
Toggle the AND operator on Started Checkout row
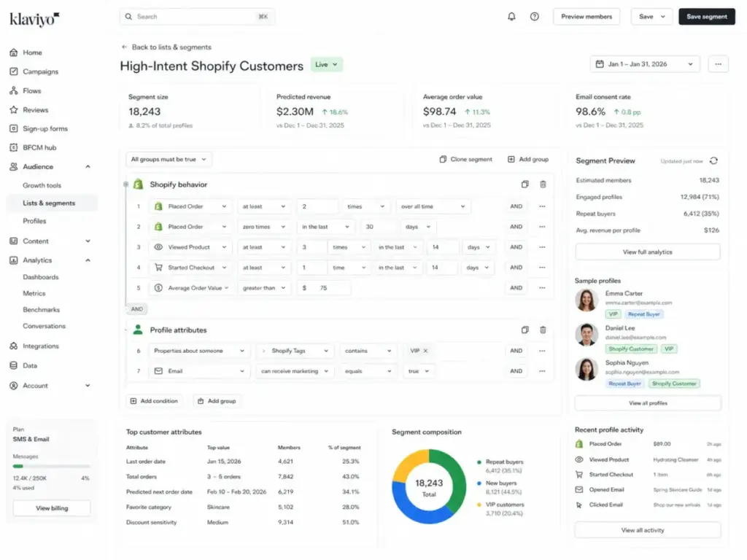coord(516,268)
